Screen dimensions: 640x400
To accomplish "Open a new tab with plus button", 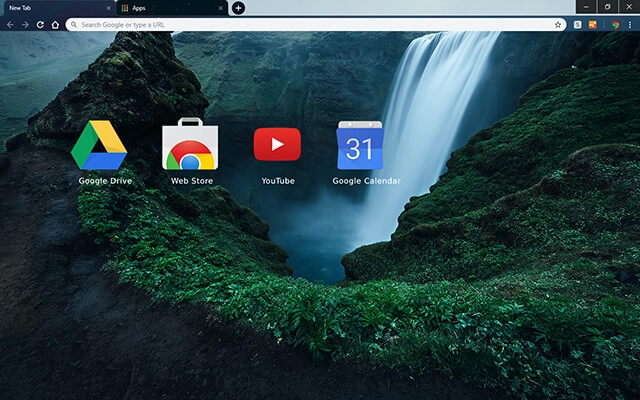I will [x=238, y=8].
